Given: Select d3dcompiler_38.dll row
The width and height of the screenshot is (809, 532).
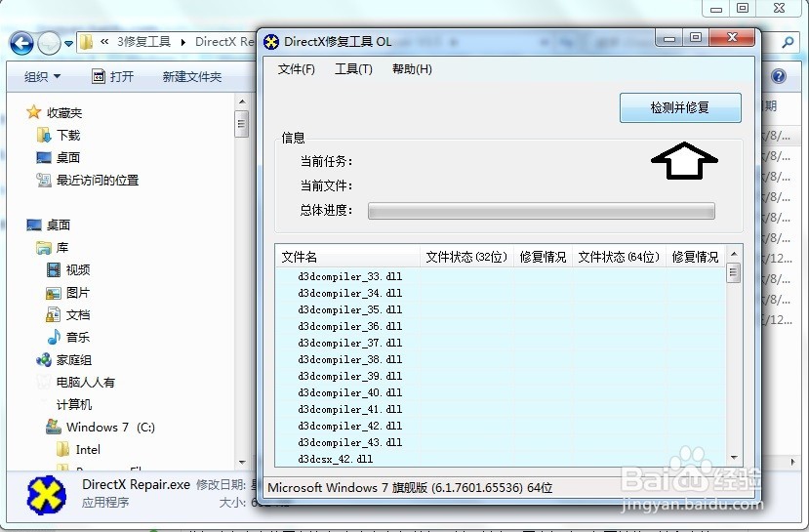Looking at the screenshot, I should 501,359.
